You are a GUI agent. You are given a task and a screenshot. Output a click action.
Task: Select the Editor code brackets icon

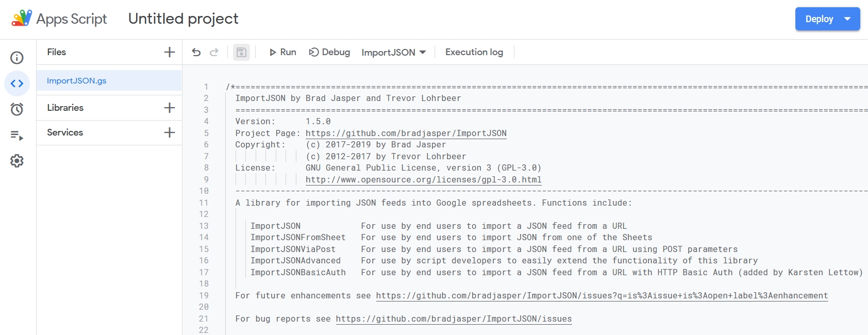point(17,83)
